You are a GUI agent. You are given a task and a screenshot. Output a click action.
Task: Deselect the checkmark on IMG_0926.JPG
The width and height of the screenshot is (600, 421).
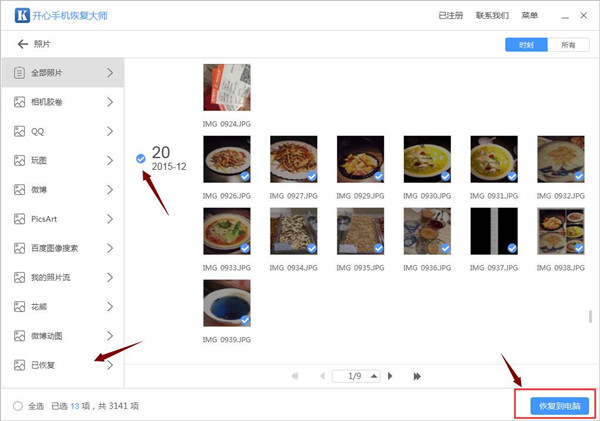pyautogui.click(x=244, y=177)
